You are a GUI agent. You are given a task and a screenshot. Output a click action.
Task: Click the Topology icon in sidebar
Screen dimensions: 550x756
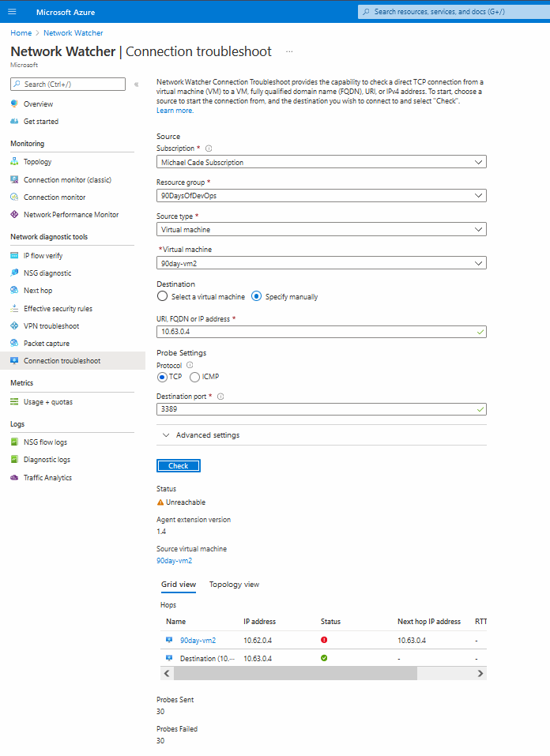pos(14,162)
